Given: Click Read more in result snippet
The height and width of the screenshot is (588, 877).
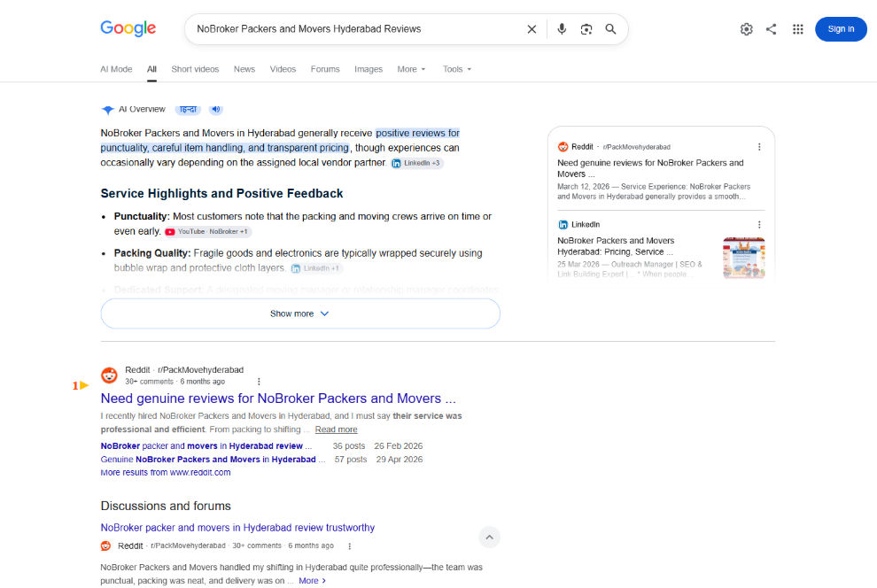Looking at the screenshot, I should (x=336, y=429).
